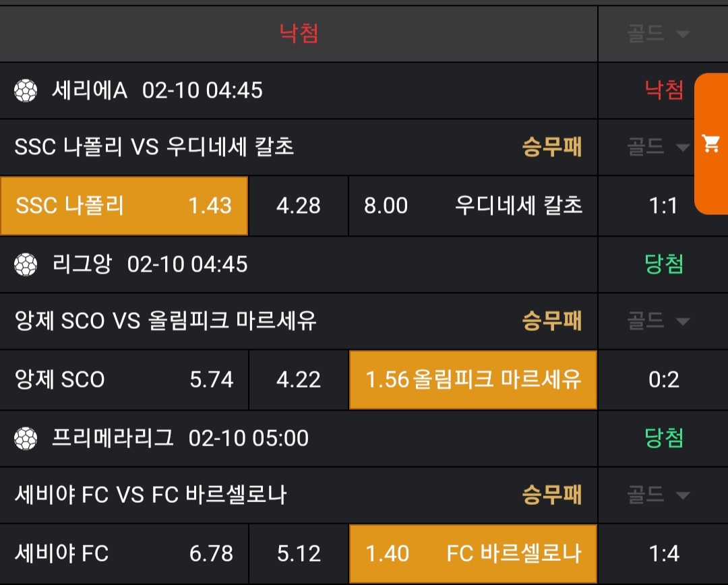Choose draw odds 4.28 for Napoli match

(299, 206)
